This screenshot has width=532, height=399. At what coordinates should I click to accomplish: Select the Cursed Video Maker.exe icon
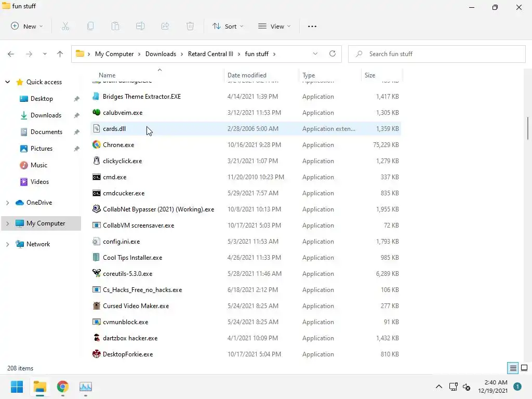(96, 305)
